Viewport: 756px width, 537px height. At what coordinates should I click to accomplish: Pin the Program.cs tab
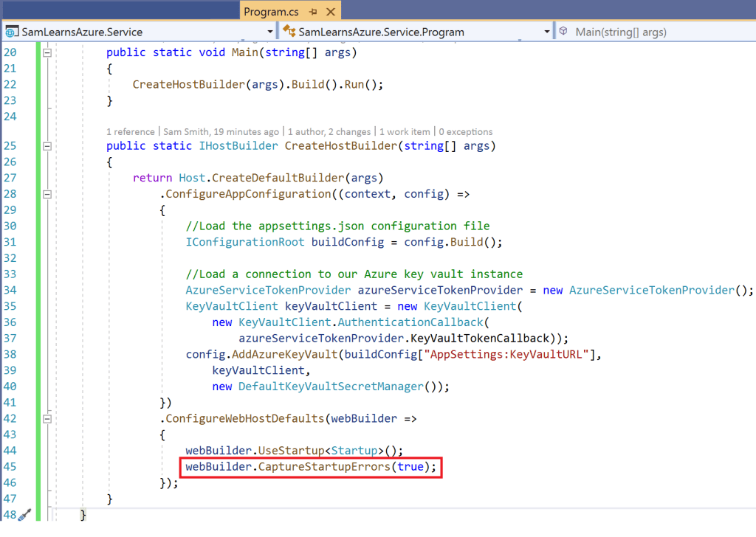[x=314, y=12]
